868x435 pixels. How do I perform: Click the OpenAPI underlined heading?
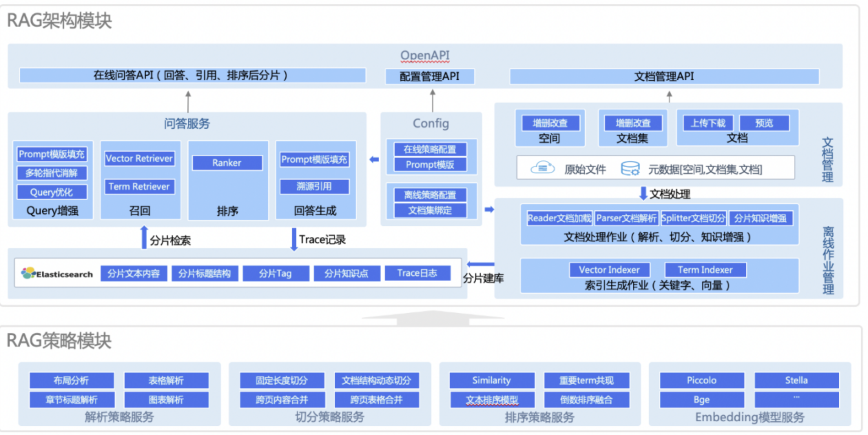click(425, 55)
